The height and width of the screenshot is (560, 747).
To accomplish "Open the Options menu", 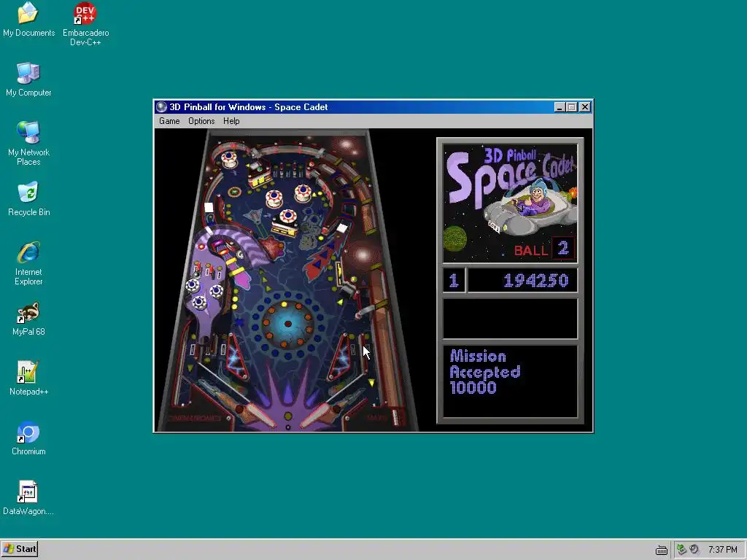I will [x=201, y=121].
